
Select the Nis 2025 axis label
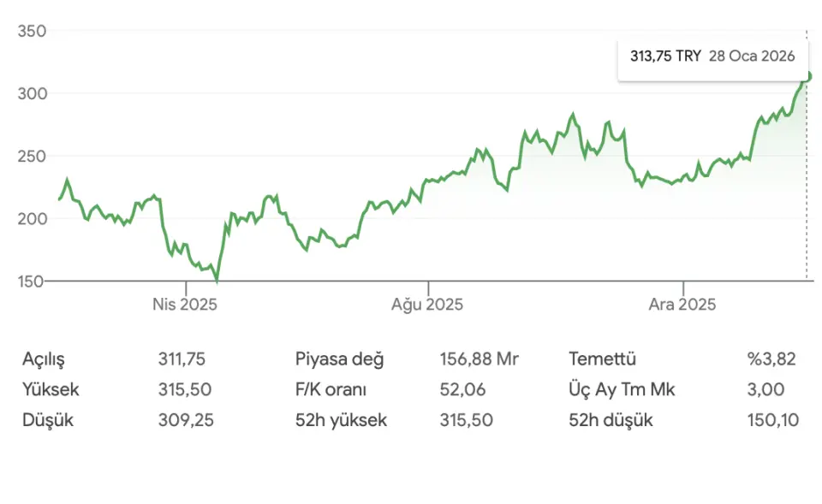[x=185, y=304]
